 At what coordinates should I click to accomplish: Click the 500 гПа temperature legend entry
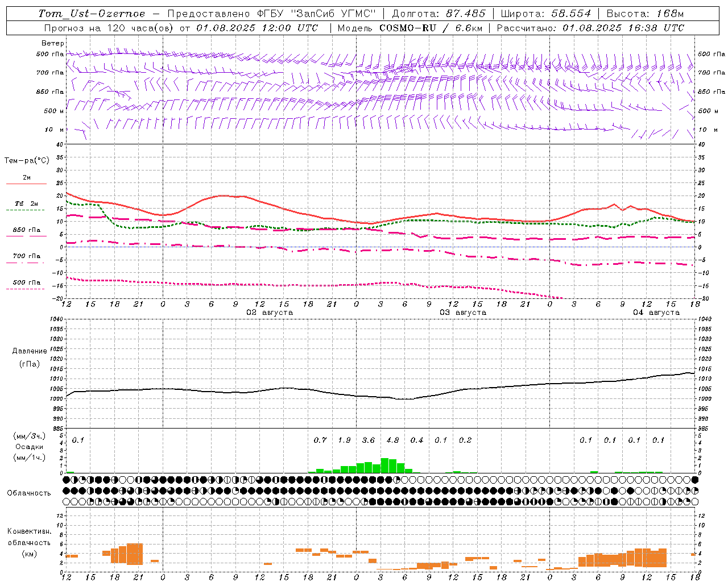pos(27,284)
